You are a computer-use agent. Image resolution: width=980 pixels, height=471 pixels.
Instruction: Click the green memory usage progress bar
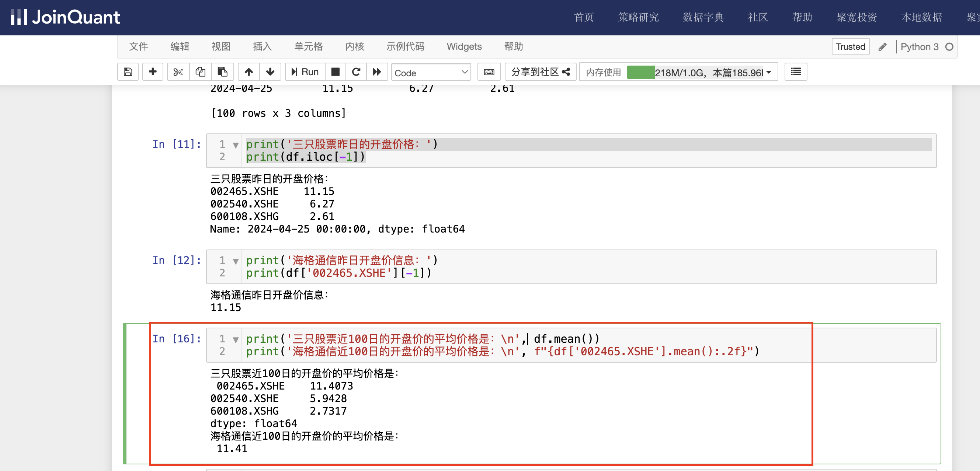pos(640,72)
